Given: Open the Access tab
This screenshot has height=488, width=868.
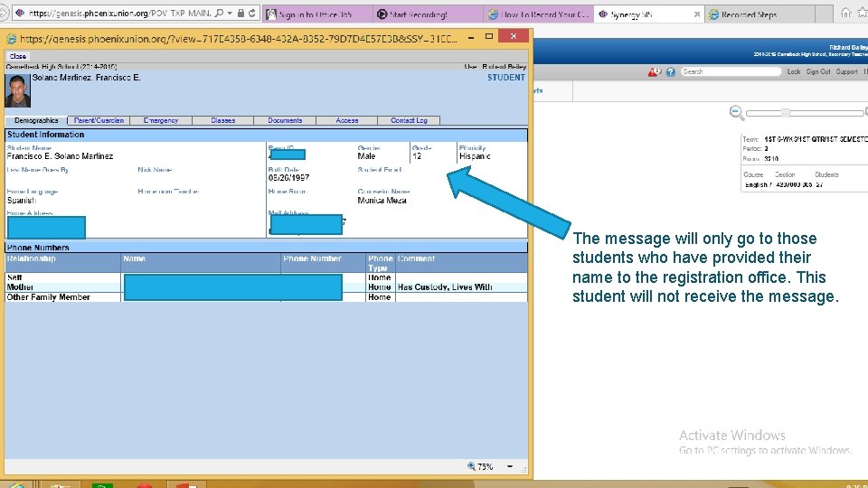Looking at the screenshot, I should [346, 120].
